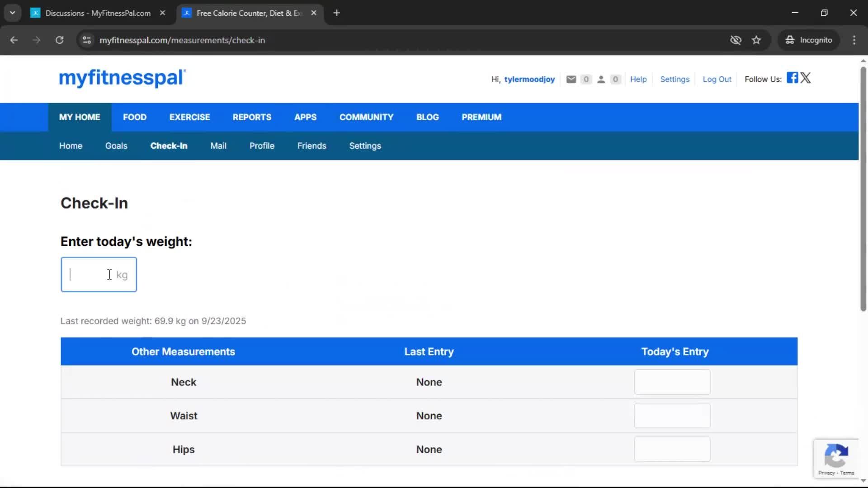Click the friend request count badge 0
The width and height of the screenshot is (868, 488).
tap(615, 79)
